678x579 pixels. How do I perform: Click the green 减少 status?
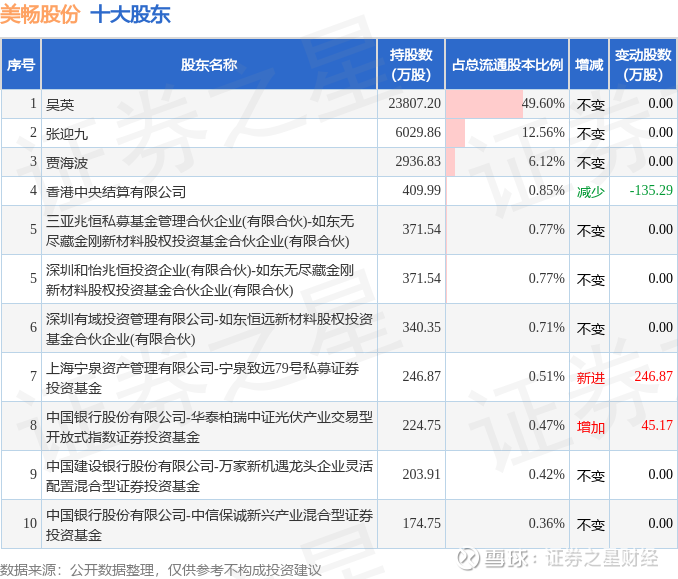[591, 192]
